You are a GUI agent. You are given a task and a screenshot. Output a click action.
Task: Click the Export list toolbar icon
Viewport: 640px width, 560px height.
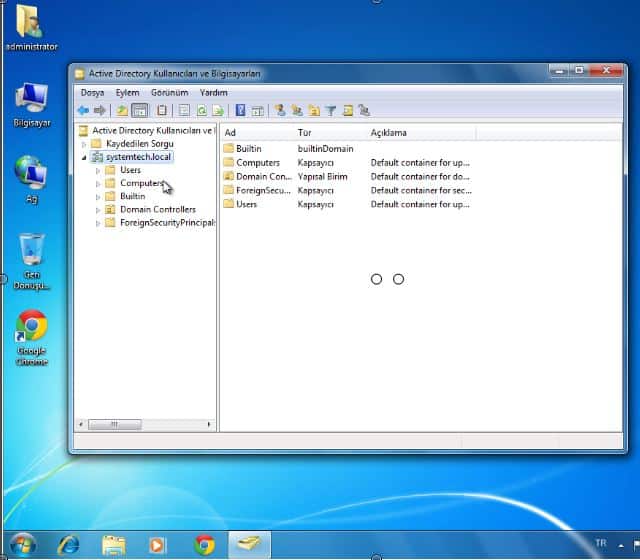[x=217, y=110]
